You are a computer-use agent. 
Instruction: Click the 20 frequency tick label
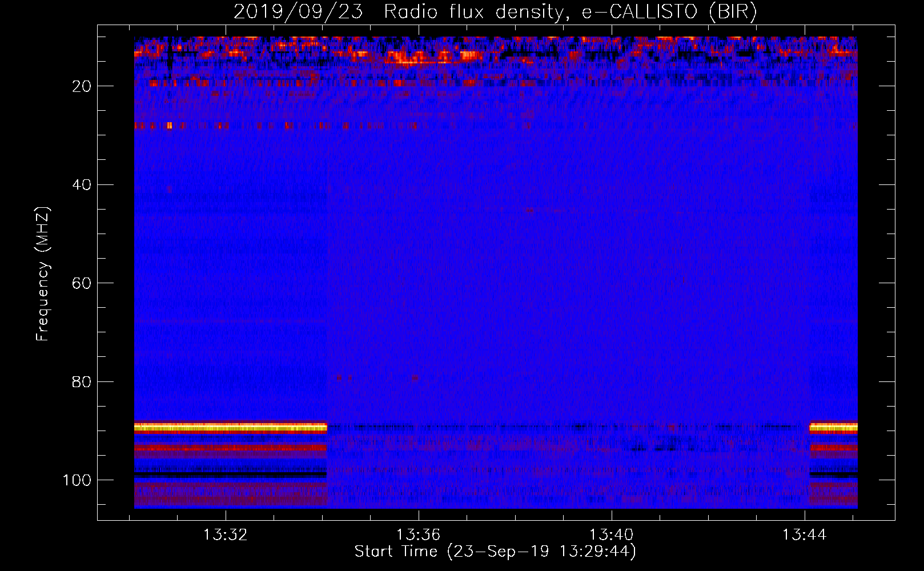coord(82,86)
